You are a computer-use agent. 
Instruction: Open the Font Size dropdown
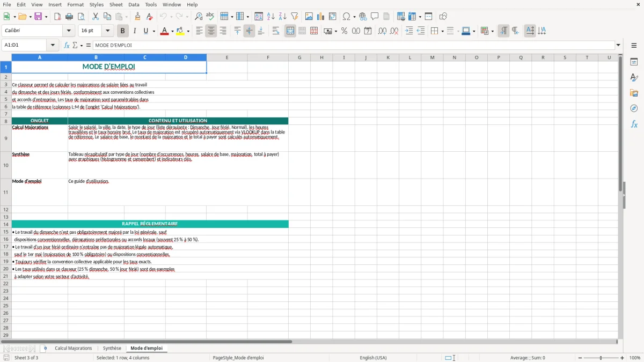108,31
